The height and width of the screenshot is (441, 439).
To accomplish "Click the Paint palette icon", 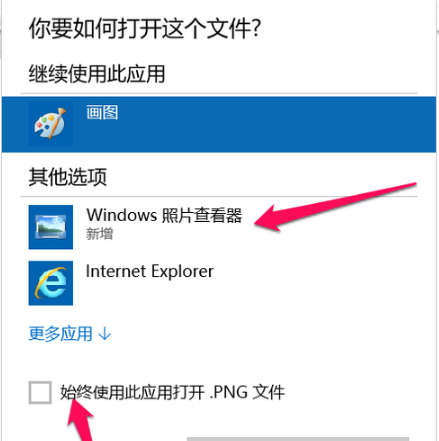I will coord(50,124).
